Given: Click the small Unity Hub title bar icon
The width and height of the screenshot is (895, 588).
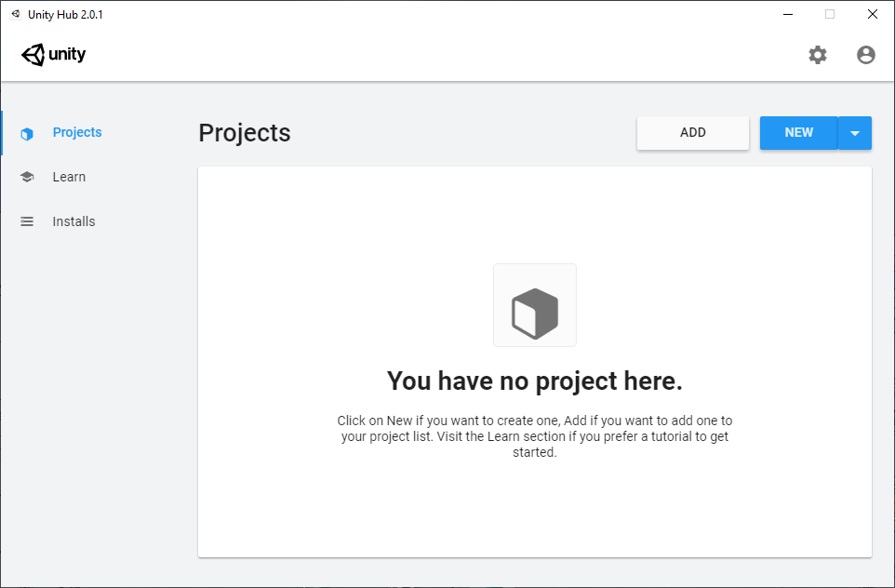Looking at the screenshot, I should click(x=16, y=14).
